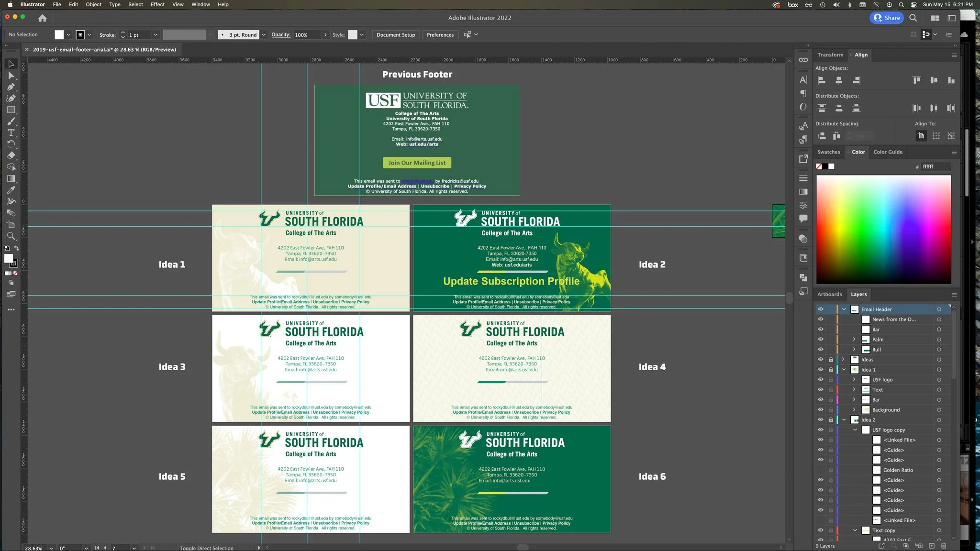Click Horizontal Distribute Center icon
Image resolution: width=980 pixels, height=551 pixels.
pyautogui.click(x=934, y=108)
